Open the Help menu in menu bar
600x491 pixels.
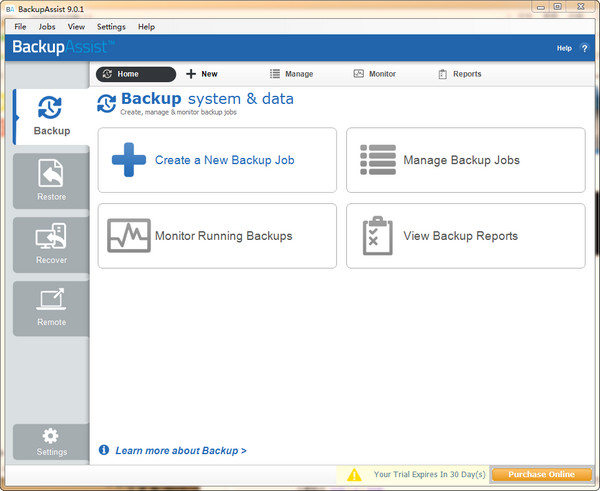click(x=146, y=27)
